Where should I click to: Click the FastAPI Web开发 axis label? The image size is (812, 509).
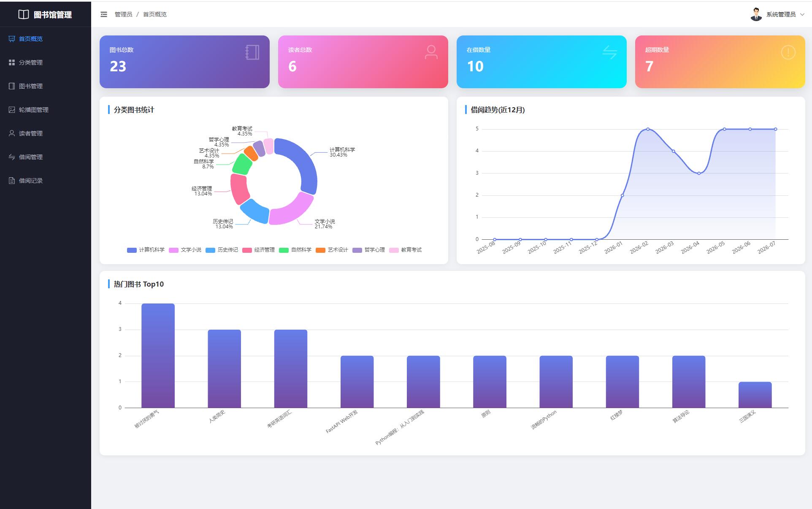point(342,422)
